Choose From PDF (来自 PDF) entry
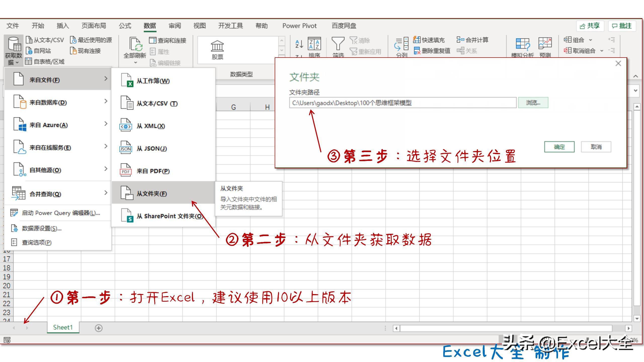Screen dimensions: 644x362 pos(164,171)
